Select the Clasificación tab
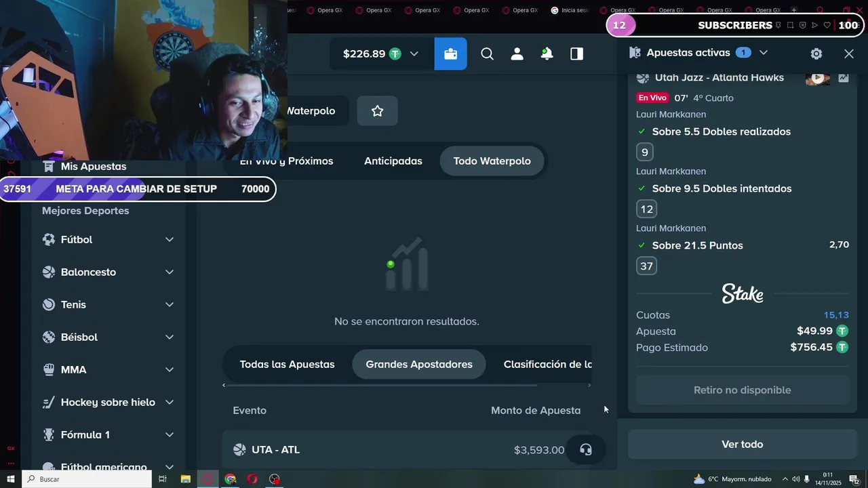 547,364
